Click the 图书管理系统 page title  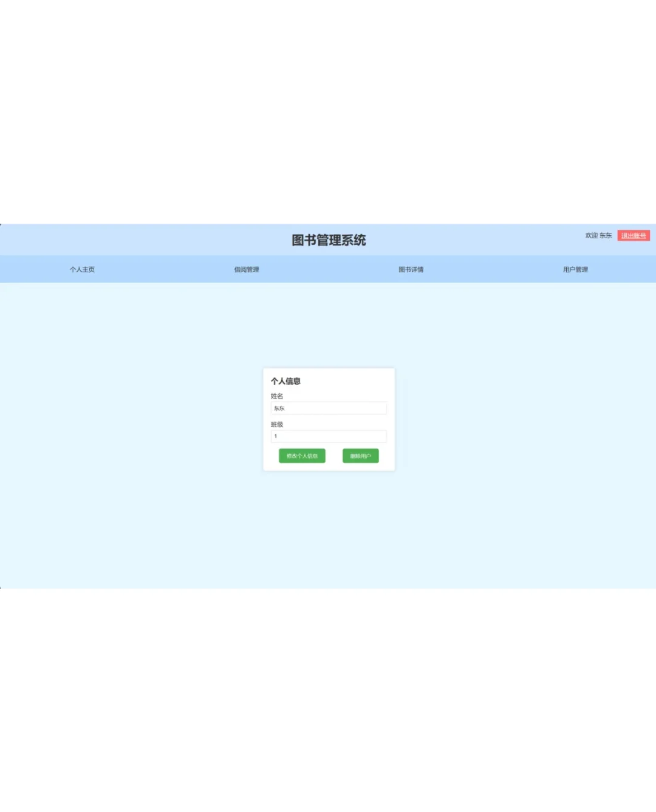click(x=328, y=240)
